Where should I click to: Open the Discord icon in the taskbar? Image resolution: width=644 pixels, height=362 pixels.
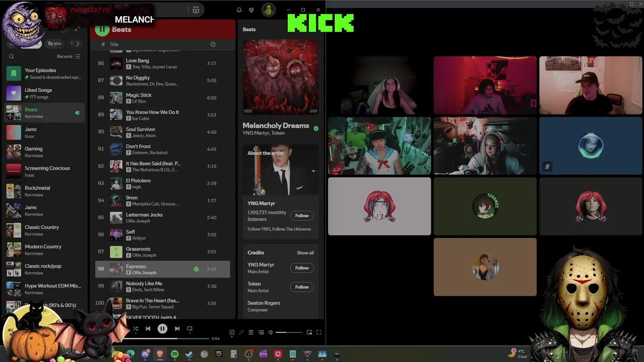[145, 354]
